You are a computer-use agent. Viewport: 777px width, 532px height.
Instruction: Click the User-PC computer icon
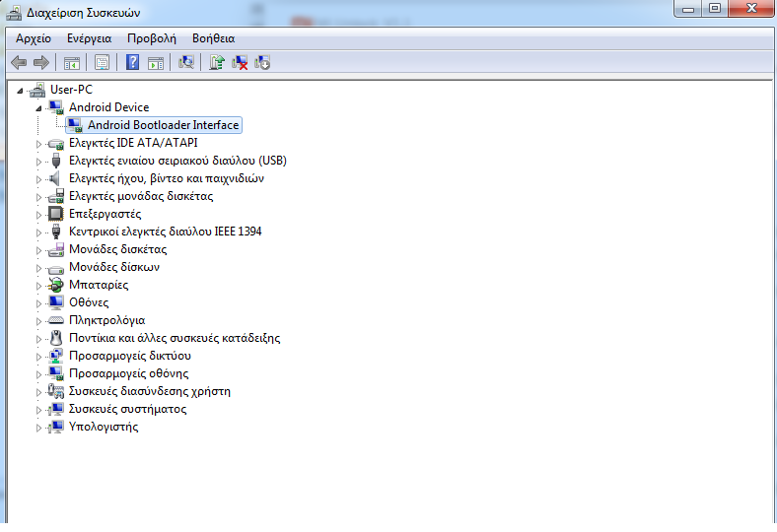37,90
